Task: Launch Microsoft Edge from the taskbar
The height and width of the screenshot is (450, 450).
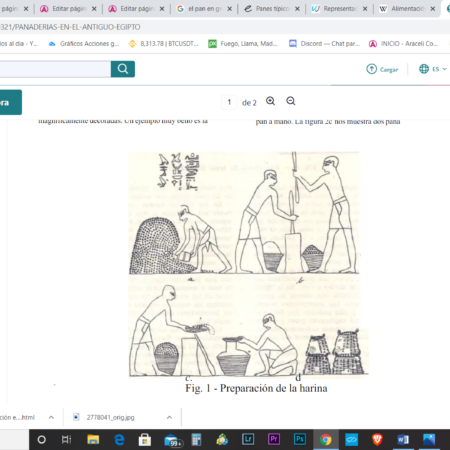Action: pos(119,440)
